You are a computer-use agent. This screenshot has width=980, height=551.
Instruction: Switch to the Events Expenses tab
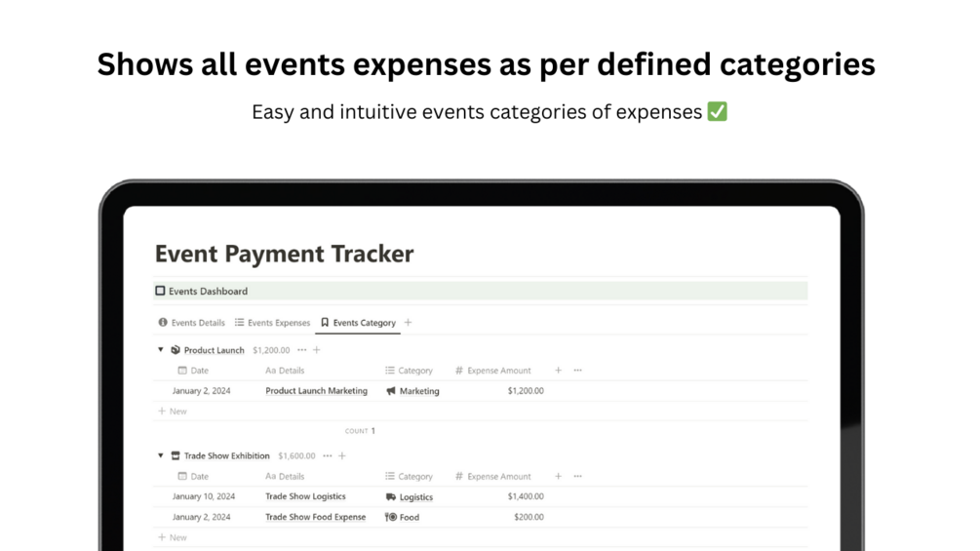point(272,323)
